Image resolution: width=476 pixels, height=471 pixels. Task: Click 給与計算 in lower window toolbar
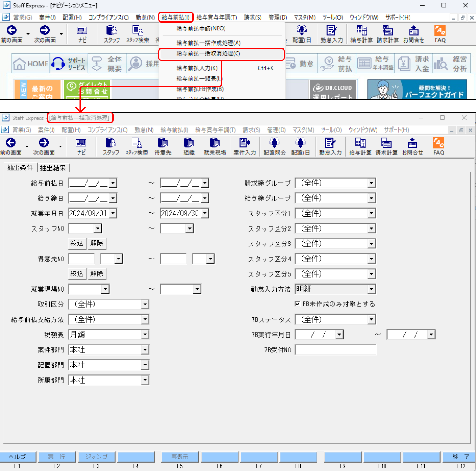tap(360, 146)
